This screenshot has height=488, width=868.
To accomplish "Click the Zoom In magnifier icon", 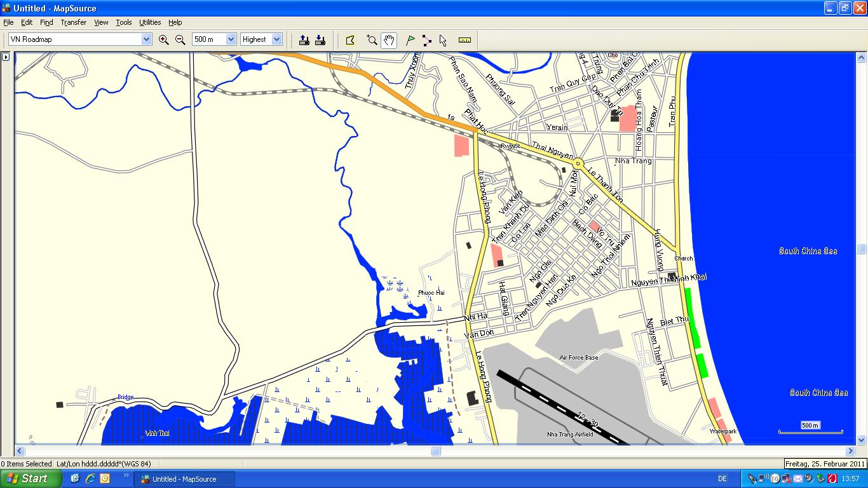I will (163, 39).
